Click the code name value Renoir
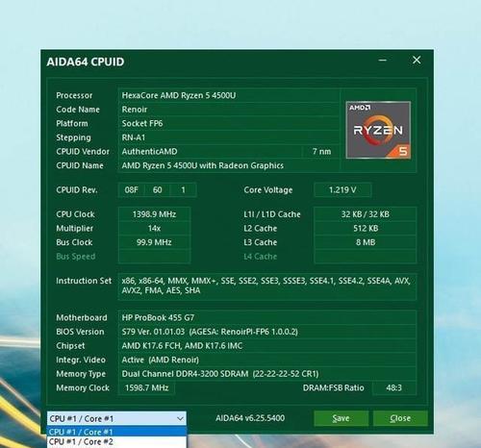 pos(135,110)
